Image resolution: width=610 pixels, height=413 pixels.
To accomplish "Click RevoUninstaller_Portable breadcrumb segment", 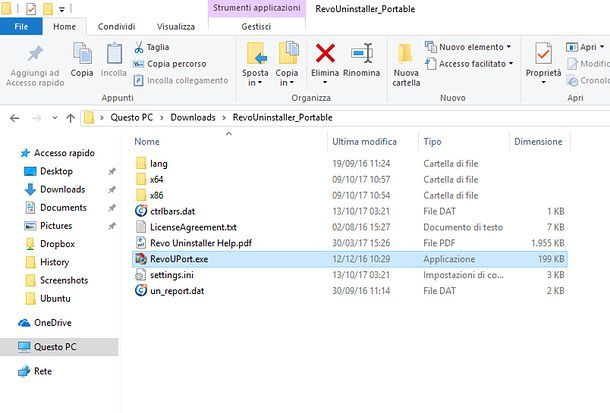I will [x=282, y=117].
